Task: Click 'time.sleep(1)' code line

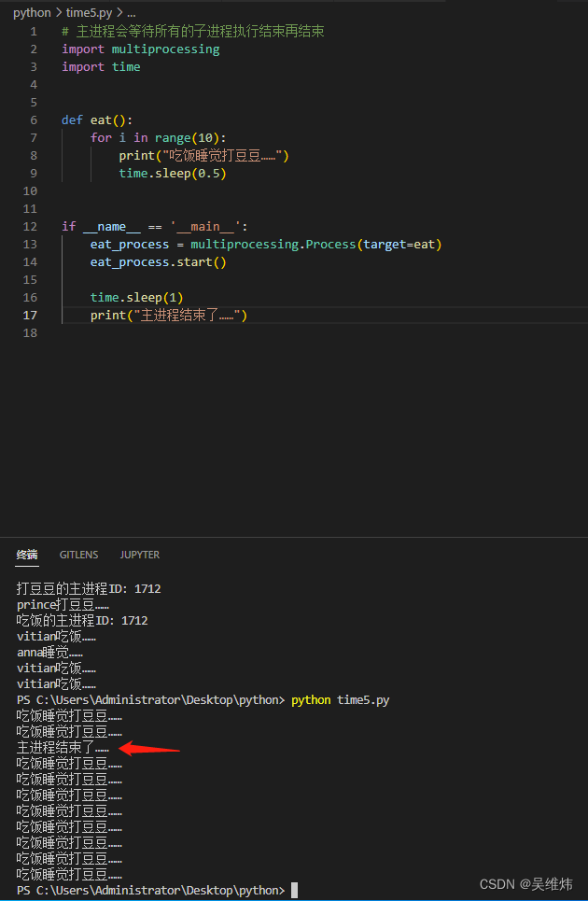Action: pyautogui.click(x=136, y=298)
